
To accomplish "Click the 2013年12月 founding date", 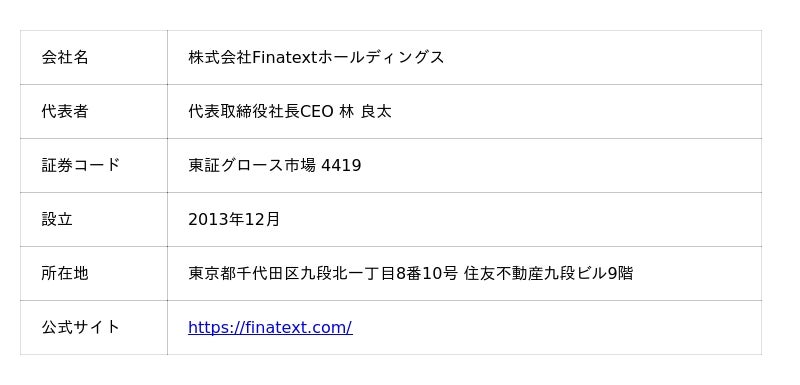I will coord(234,220).
